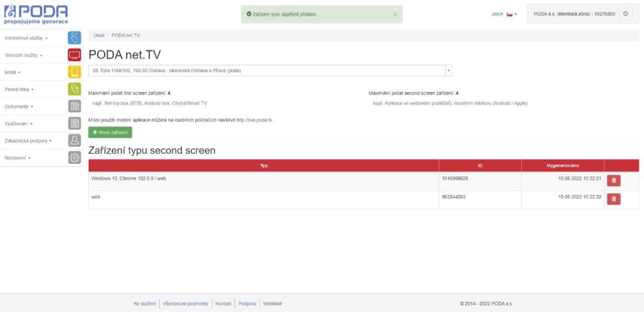Select the ID 1516998626 cell
The height and width of the screenshot is (312, 644).
click(x=480, y=181)
